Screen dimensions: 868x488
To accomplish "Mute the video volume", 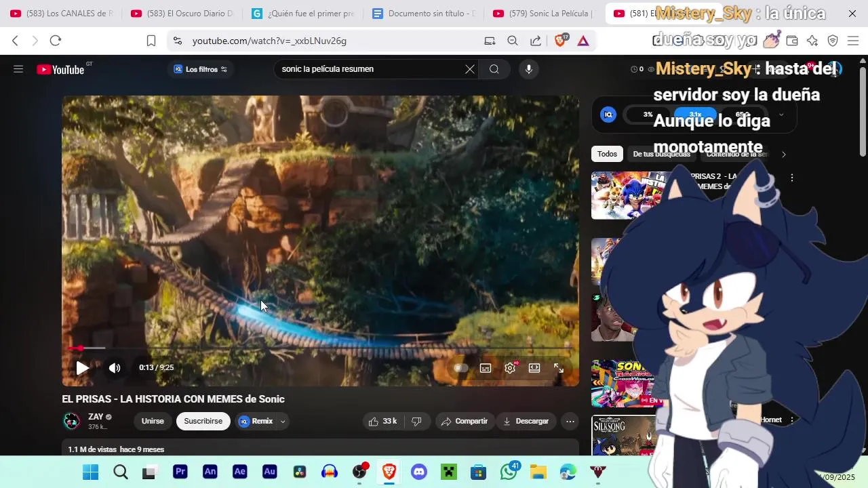I will [x=115, y=368].
